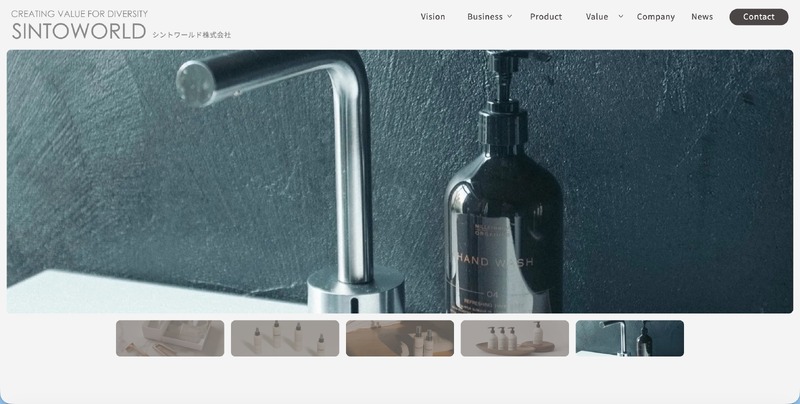Expand the Business dropdown chevron
Screen dimensions: 800x404
tap(509, 16)
